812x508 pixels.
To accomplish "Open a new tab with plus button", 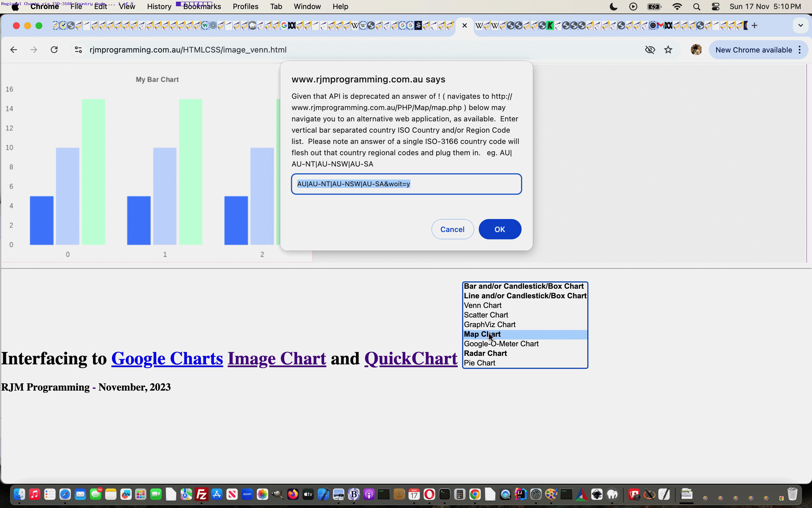I will 754,25.
